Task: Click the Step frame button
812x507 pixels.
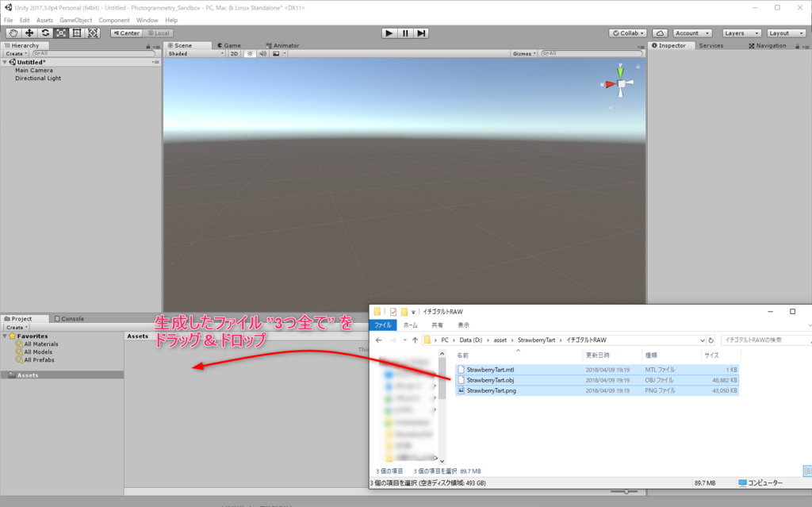Action: tap(421, 33)
